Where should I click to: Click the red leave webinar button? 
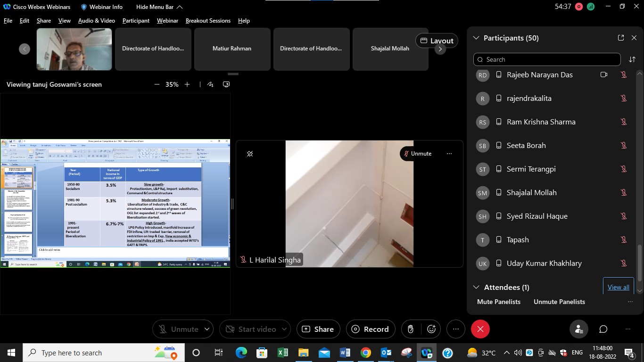[x=480, y=329]
